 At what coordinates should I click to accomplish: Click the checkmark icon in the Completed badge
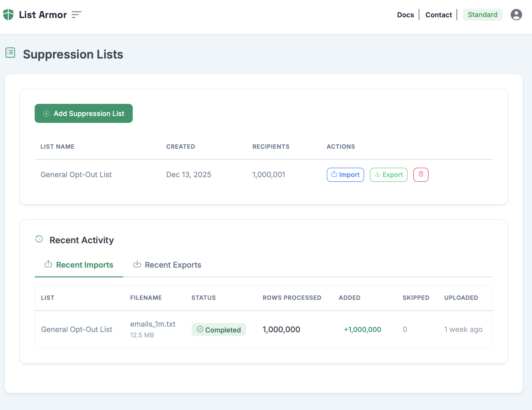tap(200, 329)
